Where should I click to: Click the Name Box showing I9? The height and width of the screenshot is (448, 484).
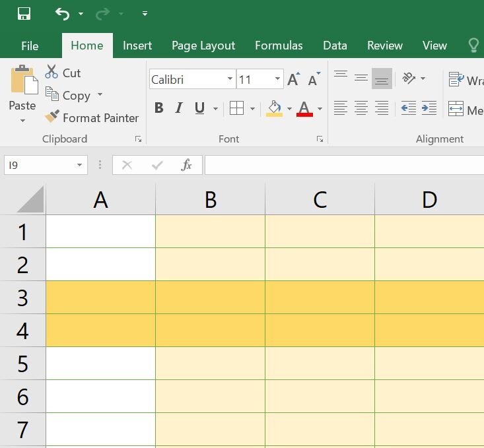coord(40,166)
